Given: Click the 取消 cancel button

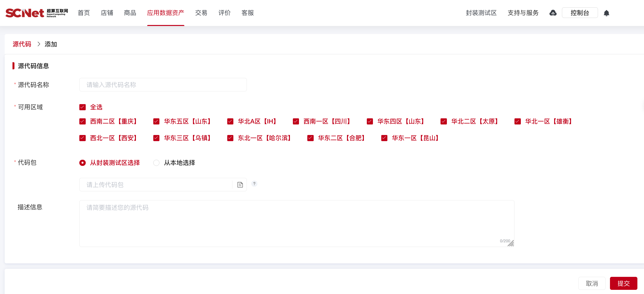Looking at the screenshot, I should click(x=592, y=283).
